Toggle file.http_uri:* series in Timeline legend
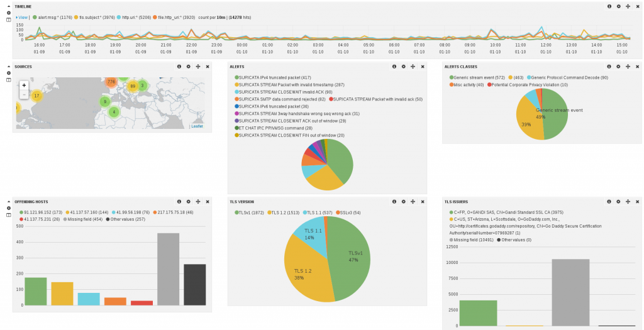 [x=174, y=18]
